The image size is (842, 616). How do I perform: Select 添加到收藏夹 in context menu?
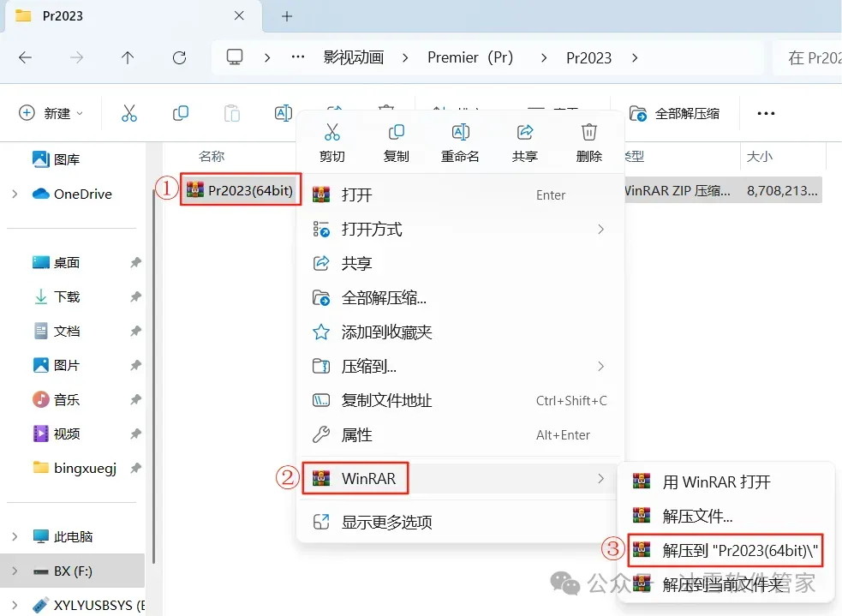tap(460, 332)
